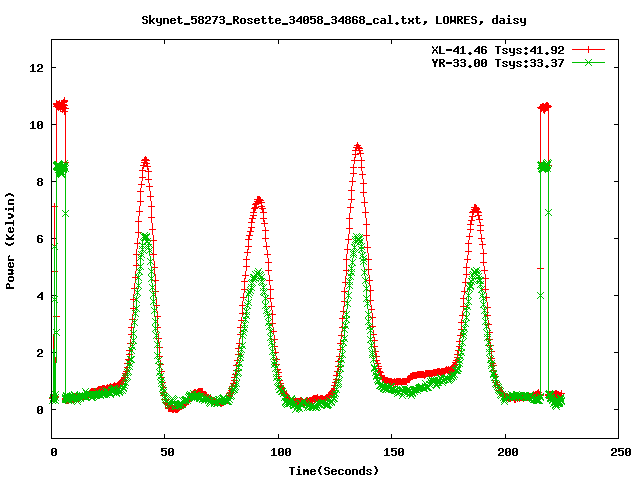The width and height of the screenshot is (640, 480).
Task: Click x-axis tick label 200
Action: pyautogui.click(x=507, y=452)
